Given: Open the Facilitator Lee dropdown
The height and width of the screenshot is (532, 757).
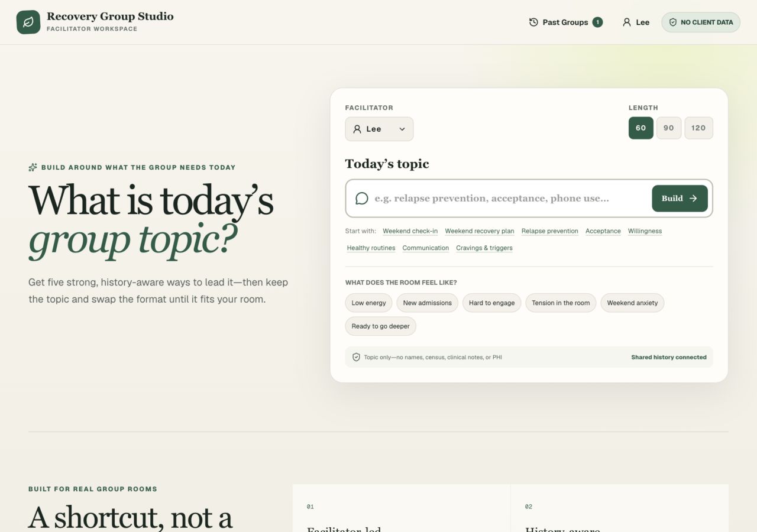Looking at the screenshot, I should 379,129.
